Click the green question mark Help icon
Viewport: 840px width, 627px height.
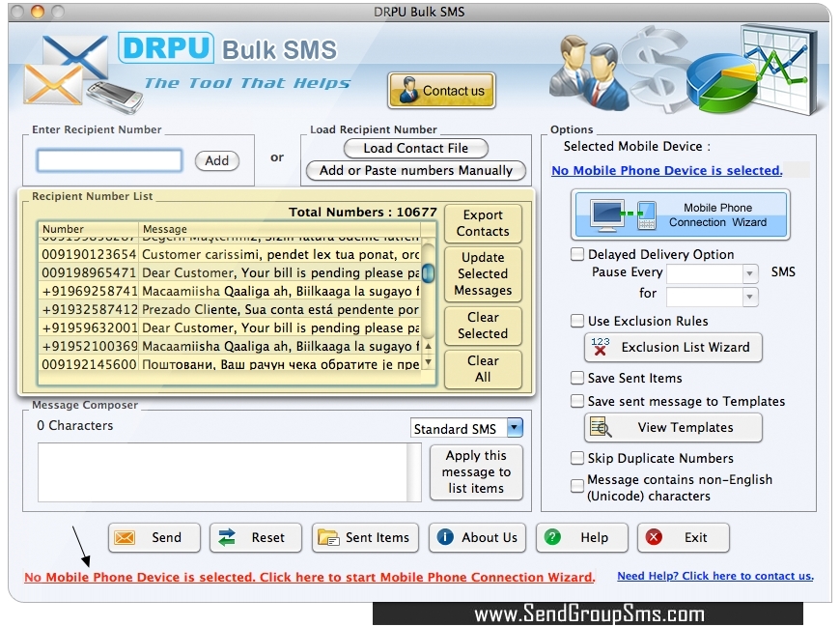[x=552, y=537]
